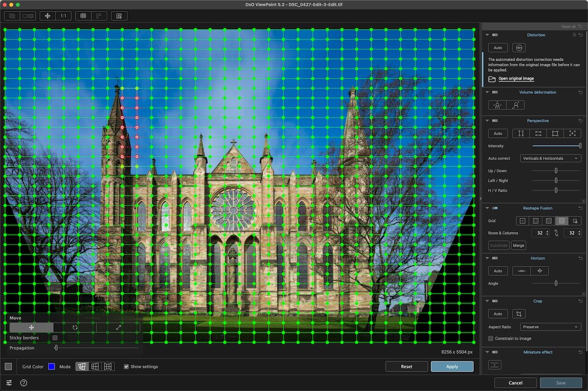Collapse the Crop panel
Image resolution: width=588 pixels, height=391 pixels.
coord(486,301)
